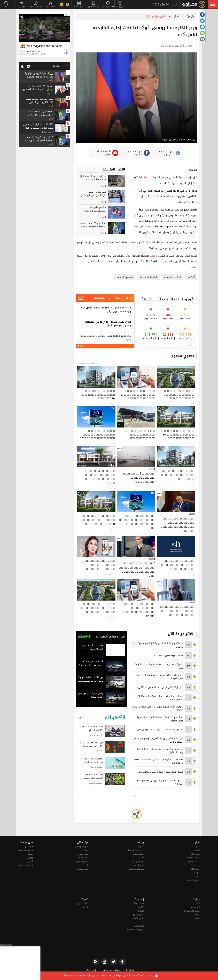Open footer اتصل بنا link
Screen dimensions: 218x980
point(130,970)
